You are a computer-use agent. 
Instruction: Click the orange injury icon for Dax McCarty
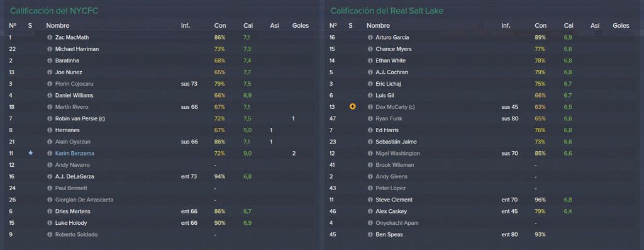352,106
